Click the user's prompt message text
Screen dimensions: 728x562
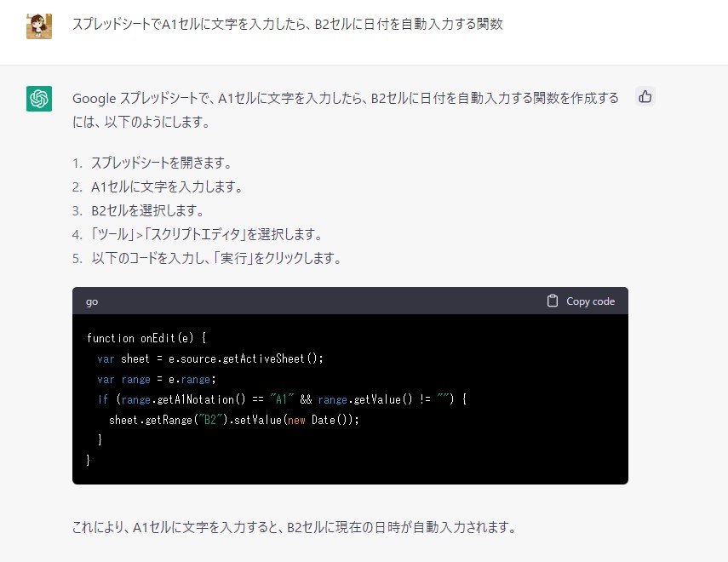(287, 24)
